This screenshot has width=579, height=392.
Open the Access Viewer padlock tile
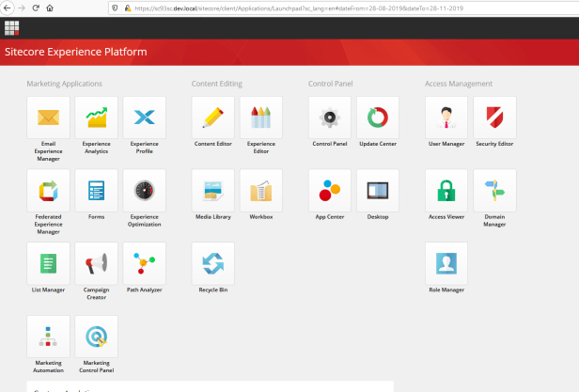coord(446,191)
